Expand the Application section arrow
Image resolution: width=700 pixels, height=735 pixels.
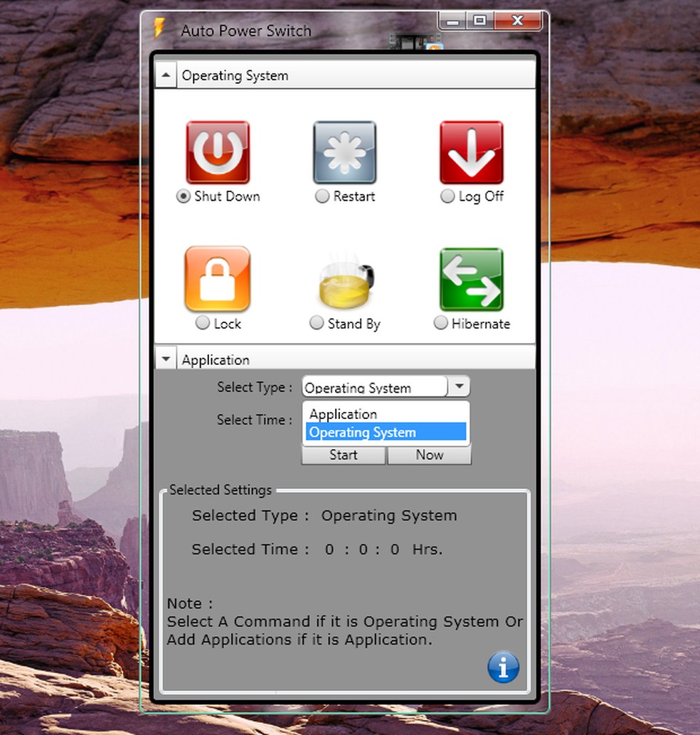click(166, 359)
